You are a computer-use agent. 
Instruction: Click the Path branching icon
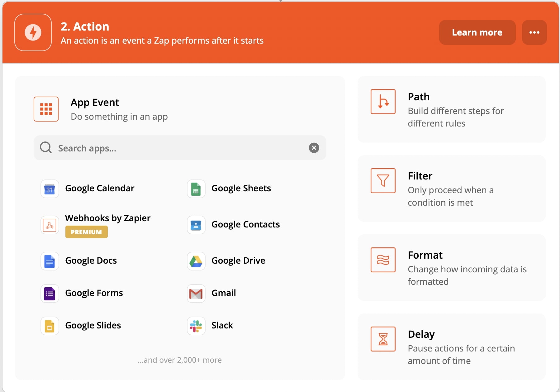click(x=383, y=102)
